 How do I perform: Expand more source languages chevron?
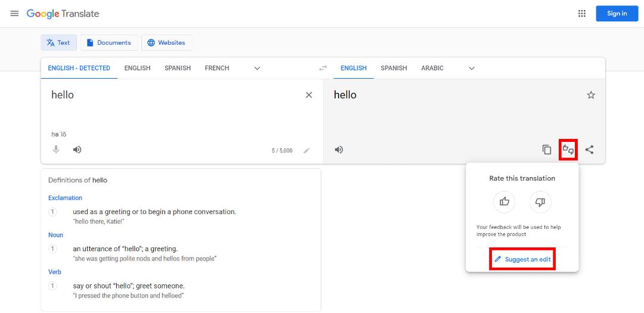pyautogui.click(x=257, y=68)
